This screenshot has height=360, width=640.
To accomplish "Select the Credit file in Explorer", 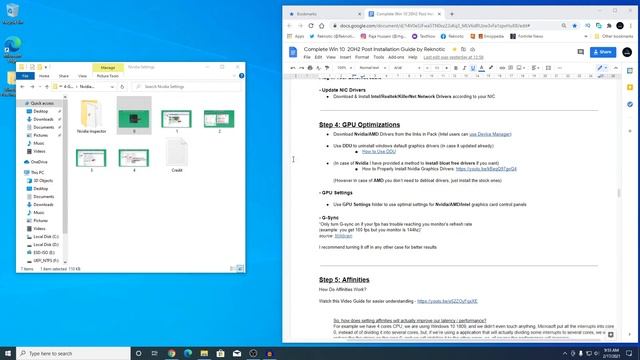I will (177, 156).
